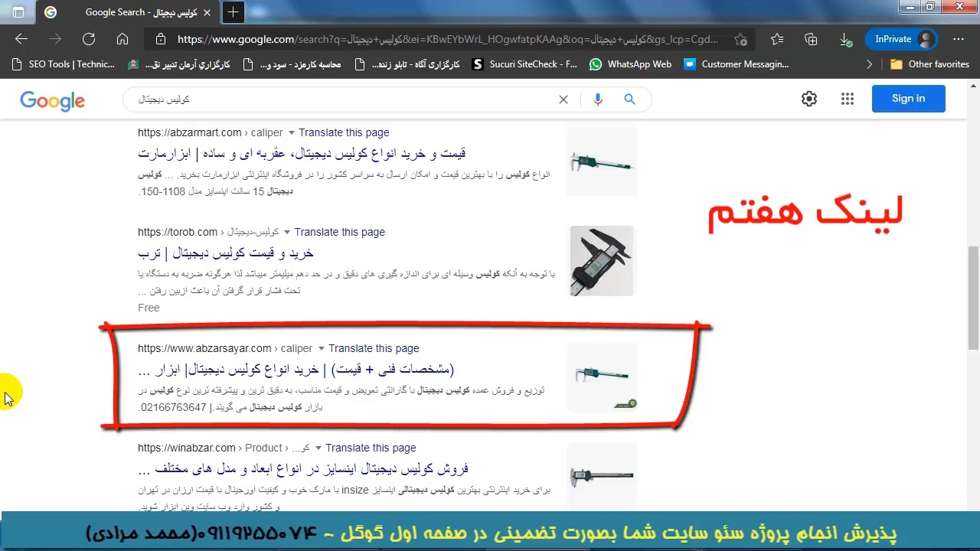Click the torob.com caliper thumbnail image
Image resolution: width=980 pixels, height=551 pixels.
coord(602,261)
